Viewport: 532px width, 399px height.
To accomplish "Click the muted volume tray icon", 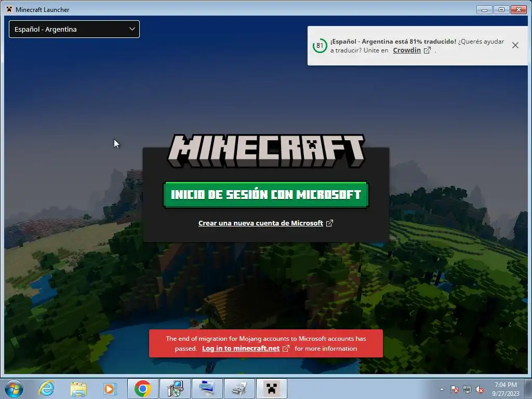I will (480, 389).
